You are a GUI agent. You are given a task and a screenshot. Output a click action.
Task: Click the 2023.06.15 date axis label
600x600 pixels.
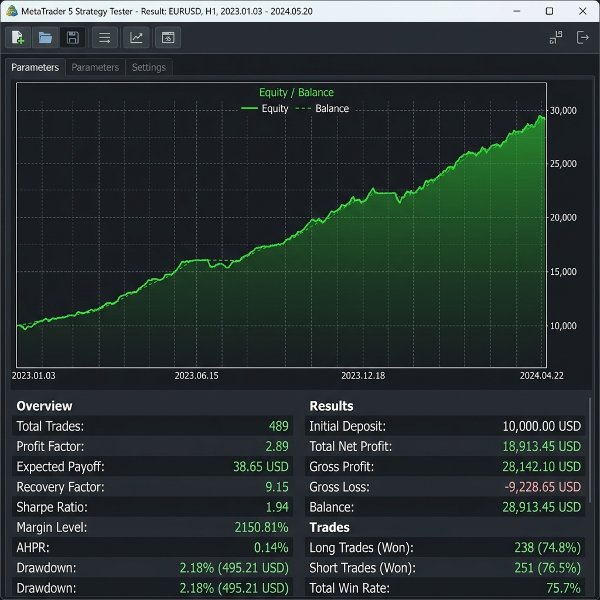click(x=196, y=376)
